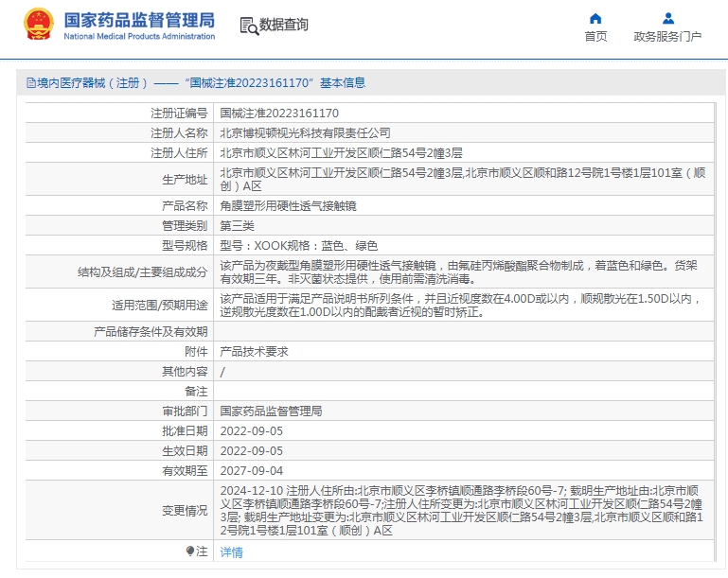Click the 适用范围/预期用途 description text
728x578 pixels.
pos(461,306)
